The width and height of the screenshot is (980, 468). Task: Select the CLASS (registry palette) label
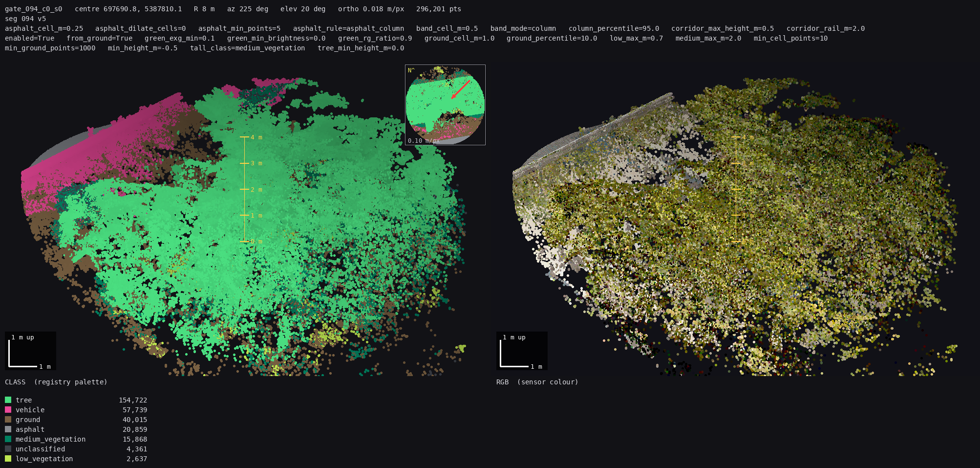56,382
